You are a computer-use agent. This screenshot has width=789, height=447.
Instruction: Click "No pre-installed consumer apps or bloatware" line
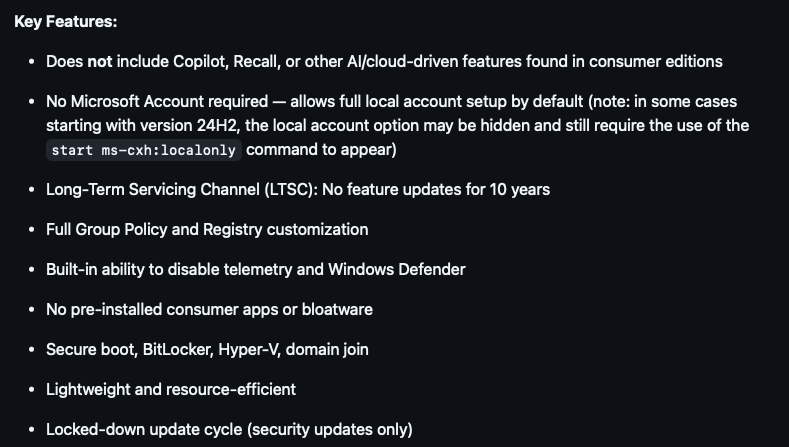(209, 309)
